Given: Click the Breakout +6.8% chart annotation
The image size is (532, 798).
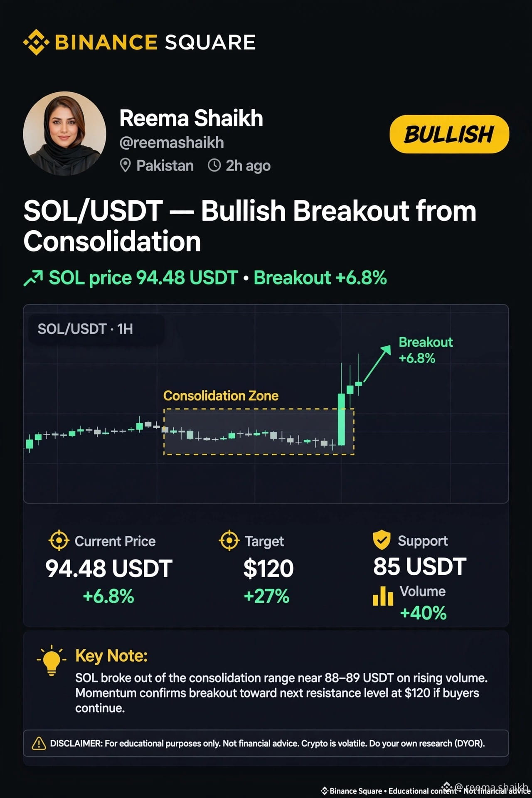Looking at the screenshot, I should point(425,350).
